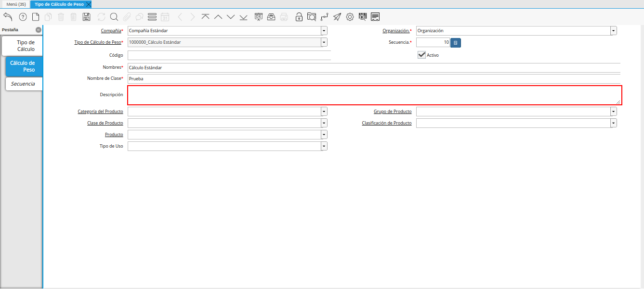The height and width of the screenshot is (289, 644).
Task: Open the Secuencia calculator button
Action: click(x=456, y=43)
